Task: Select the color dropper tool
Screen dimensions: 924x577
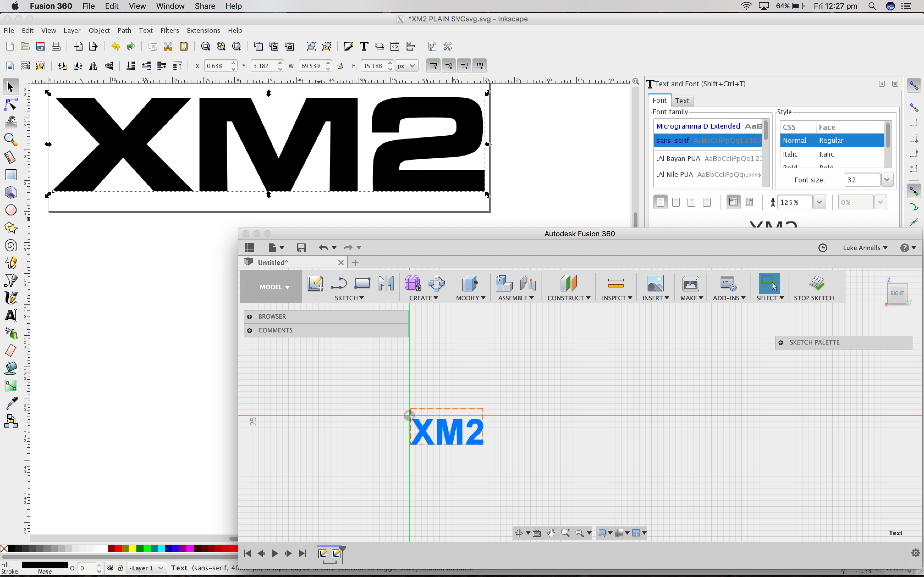Action: (x=11, y=403)
